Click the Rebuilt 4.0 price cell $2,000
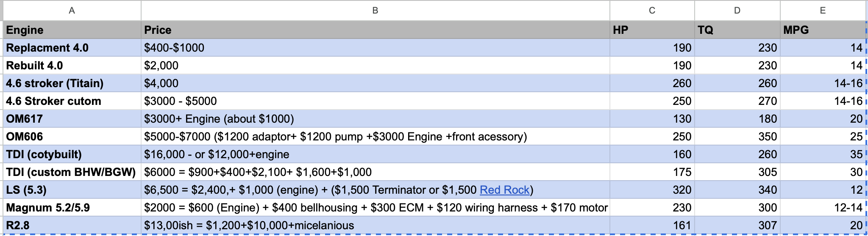 [x=375, y=66]
